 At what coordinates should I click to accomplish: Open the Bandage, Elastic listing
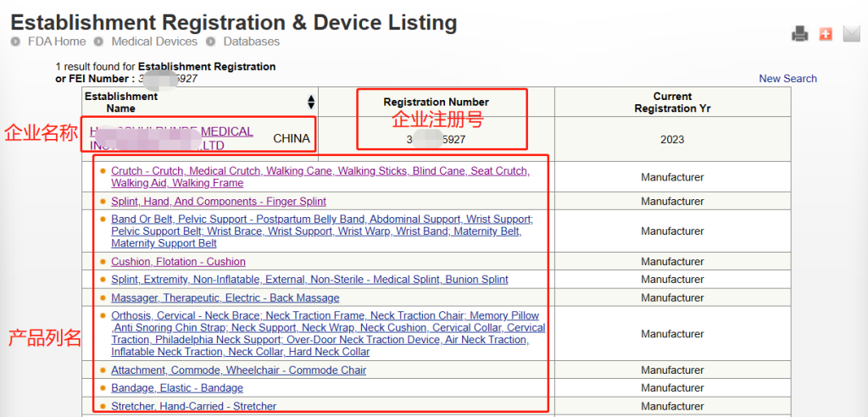[176, 388]
